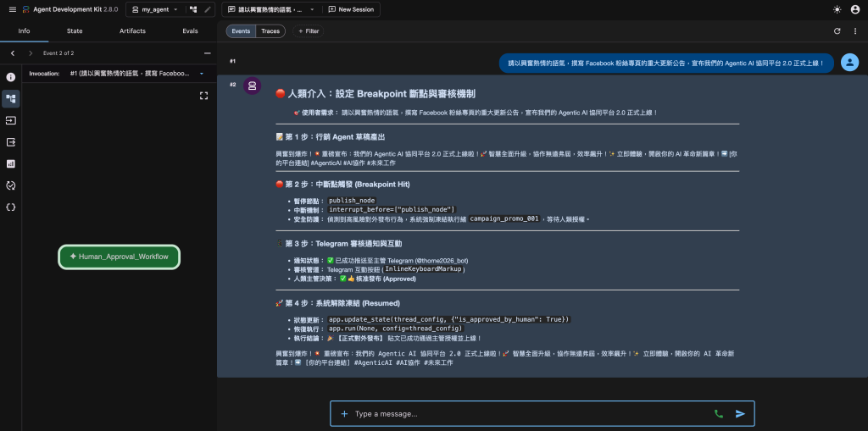Toggle the light/dark theme sun icon
Image resolution: width=868 pixels, height=431 pixels.
[837, 9]
